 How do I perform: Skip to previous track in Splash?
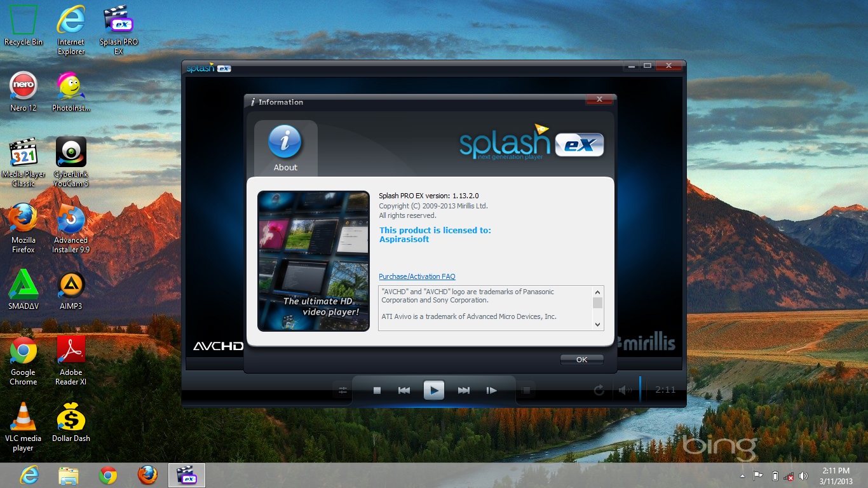click(x=404, y=391)
